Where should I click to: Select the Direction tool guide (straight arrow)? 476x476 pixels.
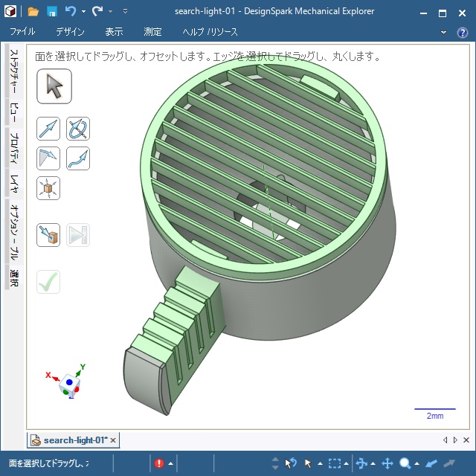48,129
